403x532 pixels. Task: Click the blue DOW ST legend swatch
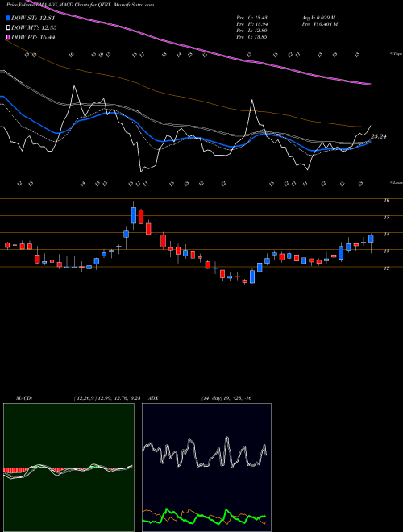pos(9,18)
